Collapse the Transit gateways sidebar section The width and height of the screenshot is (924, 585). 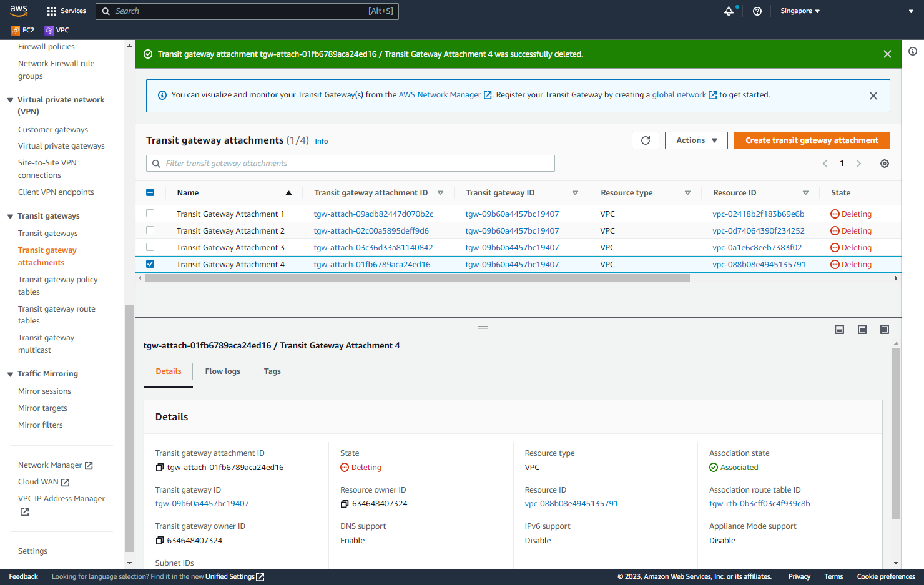(x=10, y=216)
